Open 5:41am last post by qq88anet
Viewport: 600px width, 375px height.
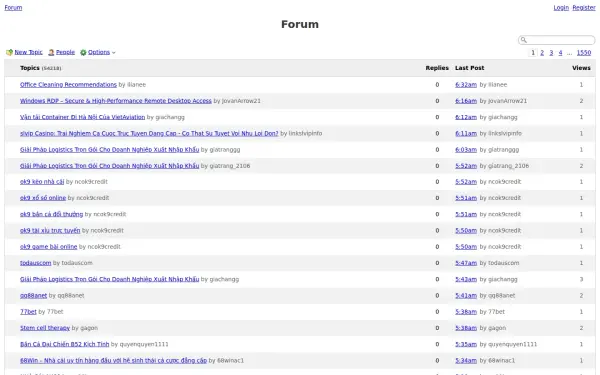point(466,295)
